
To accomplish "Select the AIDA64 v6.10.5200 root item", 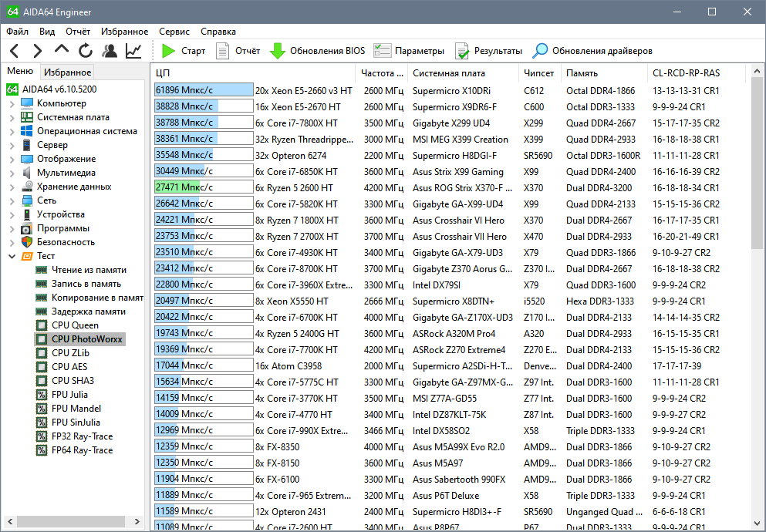I will coord(51,89).
